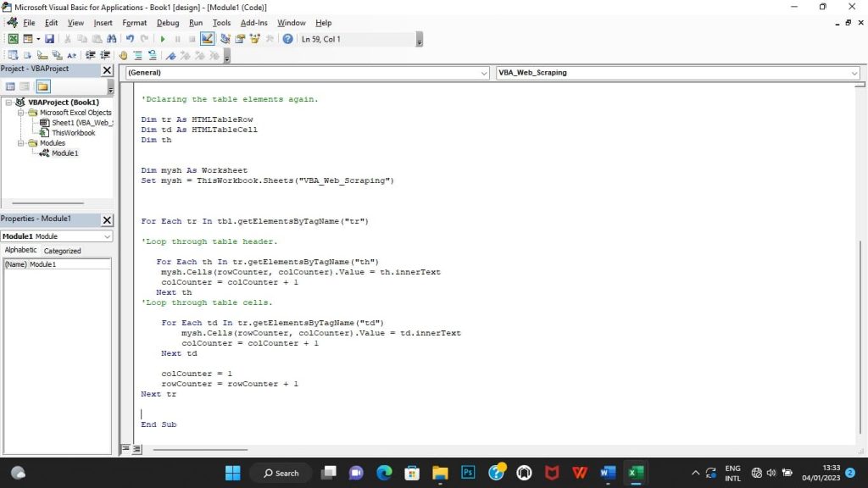
Task: Close the Project - VBAProject pane
Action: click(x=107, y=70)
